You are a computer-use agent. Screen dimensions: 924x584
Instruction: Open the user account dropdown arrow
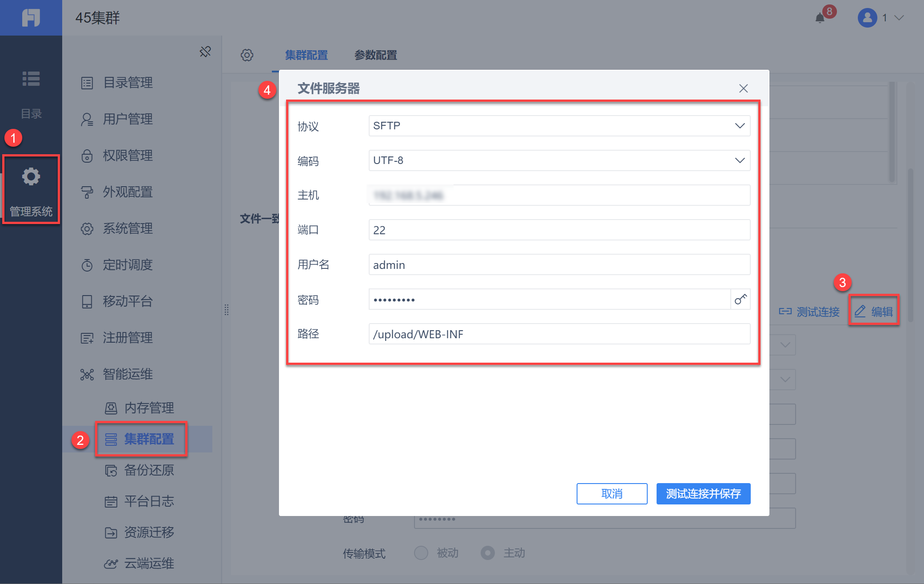pos(899,18)
